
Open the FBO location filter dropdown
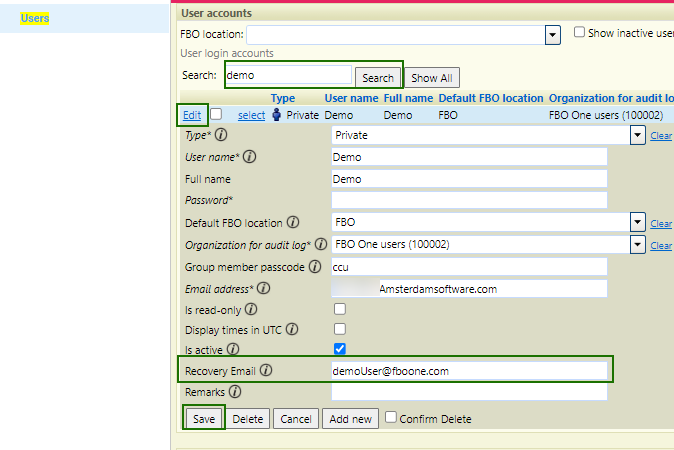pos(553,35)
